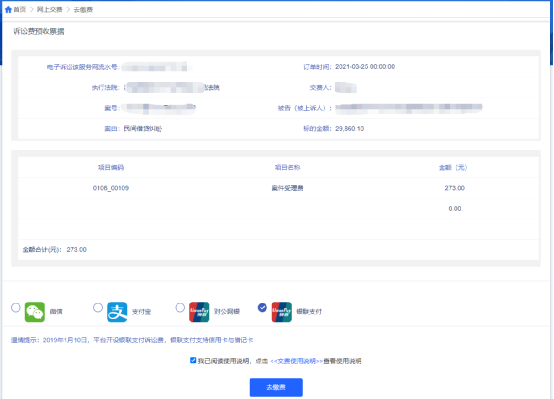554x399 pixels.
Task: Click 对公网银 payment label
Action: click(227, 311)
